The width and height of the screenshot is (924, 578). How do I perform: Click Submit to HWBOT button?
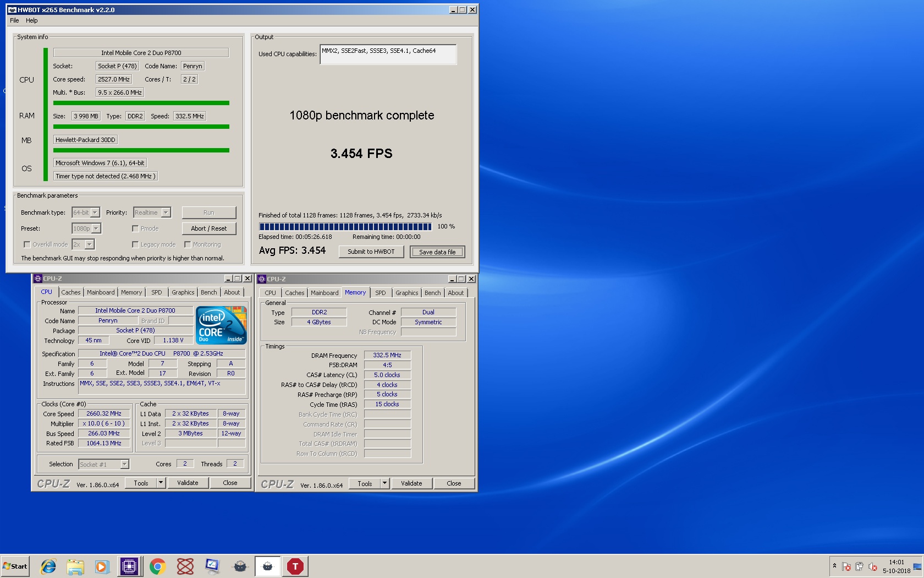tap(371, 252)
